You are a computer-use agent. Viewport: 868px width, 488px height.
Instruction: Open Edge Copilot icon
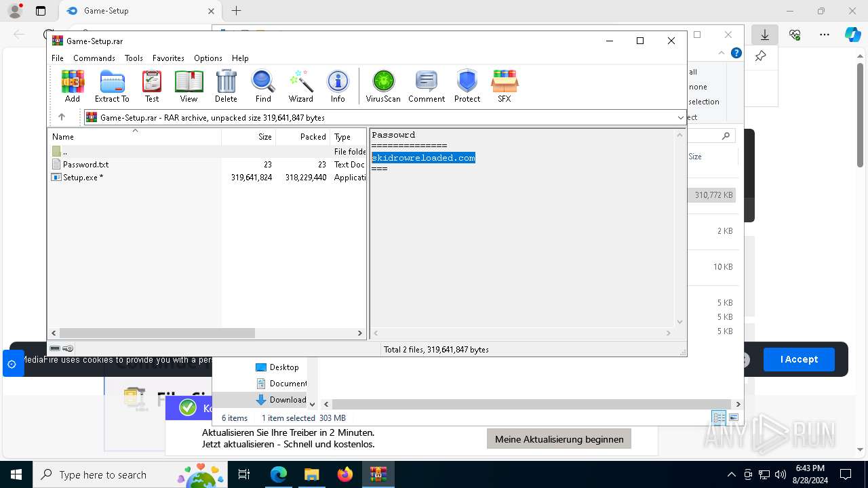pos(852,35)
